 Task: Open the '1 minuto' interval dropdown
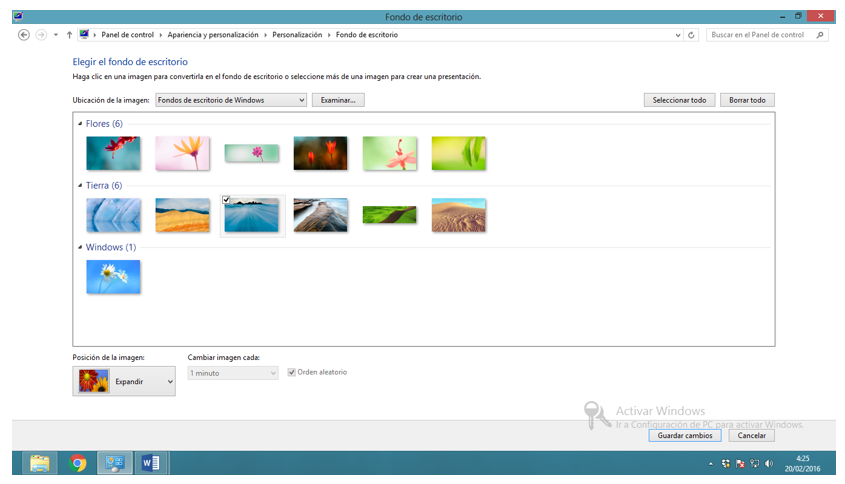click(233, 373)
